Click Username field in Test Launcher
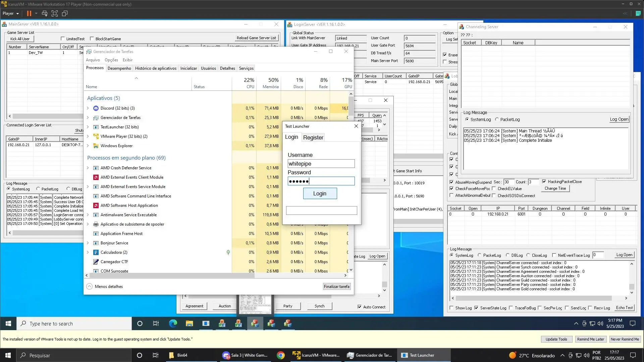This screenshot has height=362, width=644. pyautogui.click(x=321, y=164)
